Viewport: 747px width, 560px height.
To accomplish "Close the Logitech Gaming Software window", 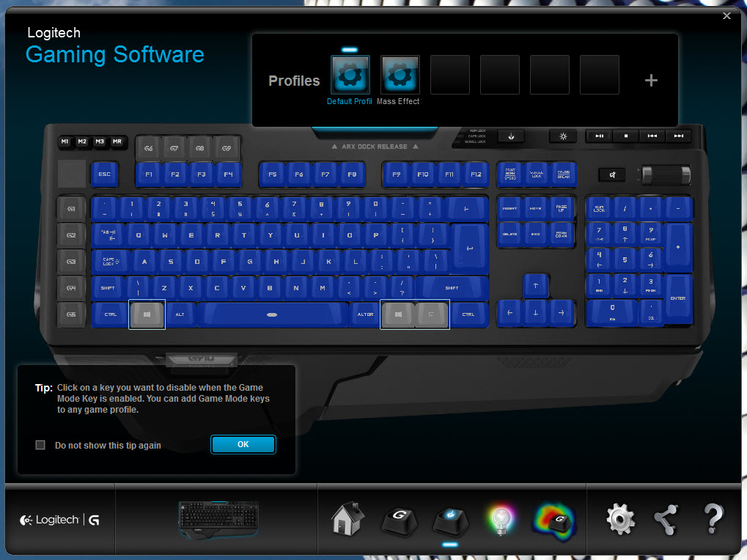I will (x=726, y=15).
